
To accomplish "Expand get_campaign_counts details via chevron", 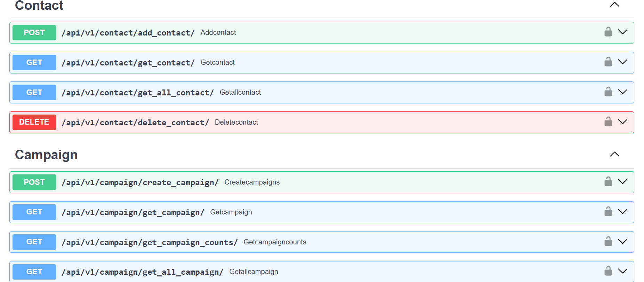I will (x=622, y=242).
